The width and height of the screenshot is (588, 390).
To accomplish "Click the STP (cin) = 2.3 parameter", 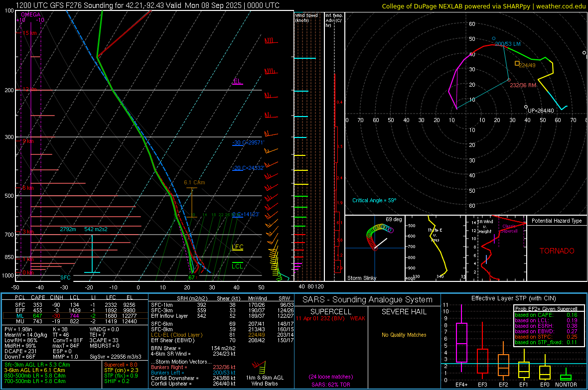I will [x=121, y=370].
